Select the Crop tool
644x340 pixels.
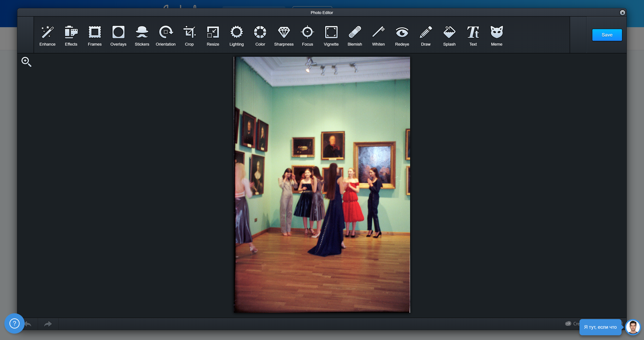pos(189,35)
